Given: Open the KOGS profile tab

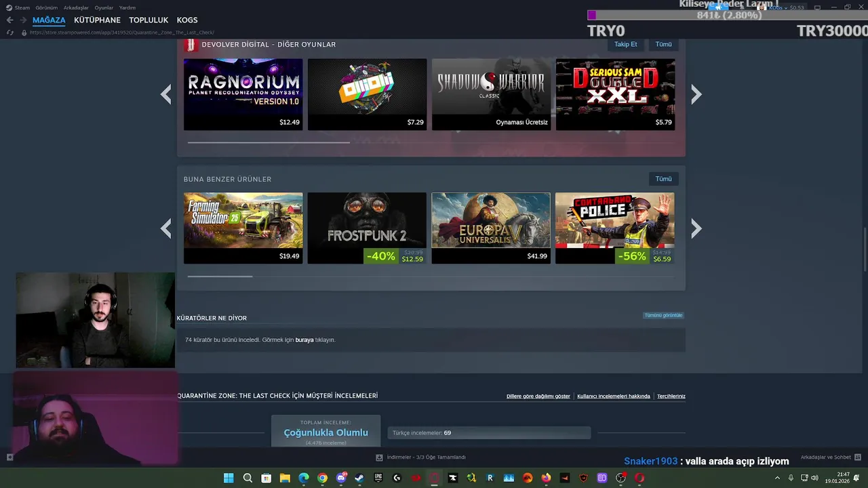Looking at the screenshot, I should tap(187, 20).
